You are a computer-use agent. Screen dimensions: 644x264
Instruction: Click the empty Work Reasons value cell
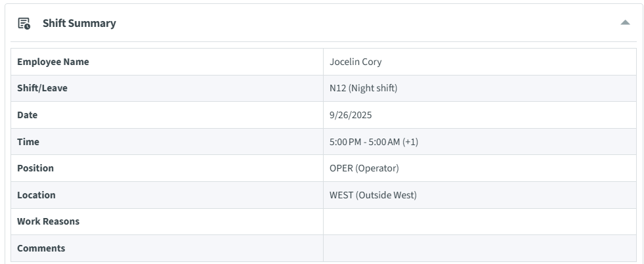pyautogui.click(x=479, y=221)
